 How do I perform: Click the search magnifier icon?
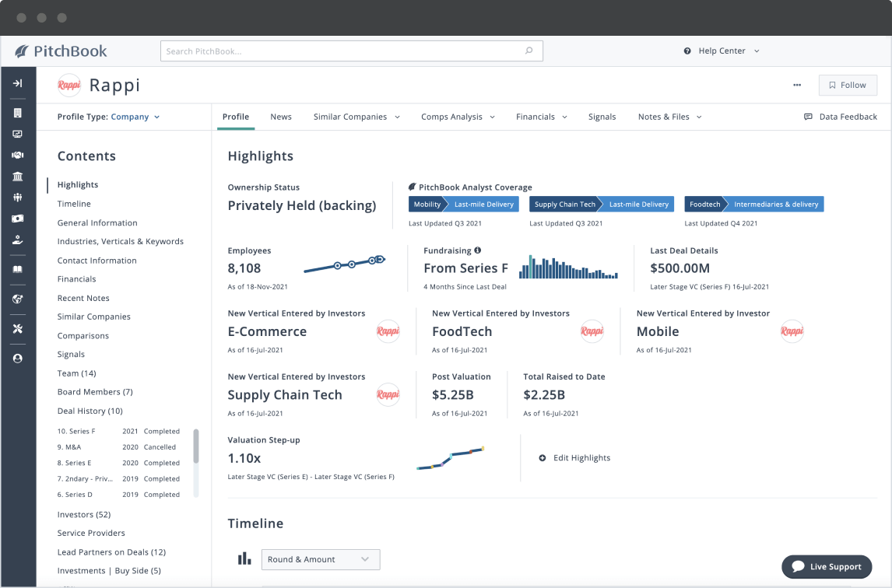(529, 51)
